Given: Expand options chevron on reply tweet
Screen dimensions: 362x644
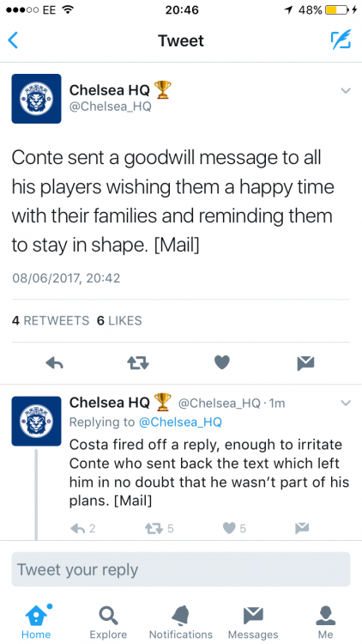Looking at the screenshot, I should click(x=346, y=403).
